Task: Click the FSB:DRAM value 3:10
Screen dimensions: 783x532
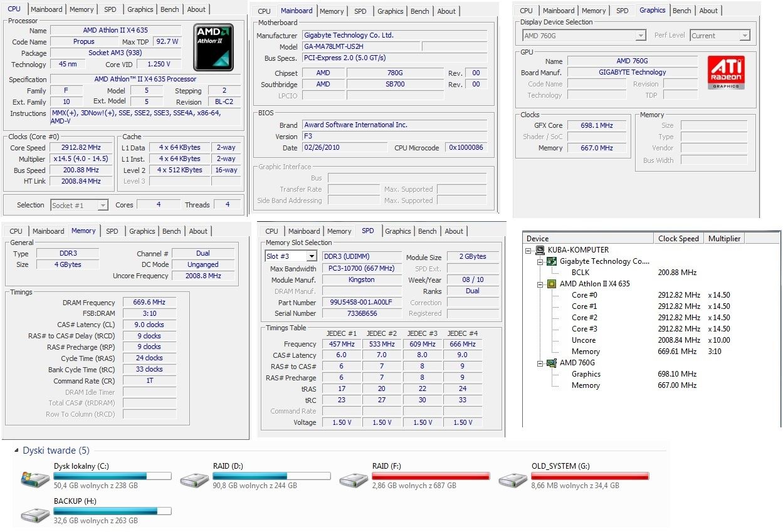Action: pos(149,313)
